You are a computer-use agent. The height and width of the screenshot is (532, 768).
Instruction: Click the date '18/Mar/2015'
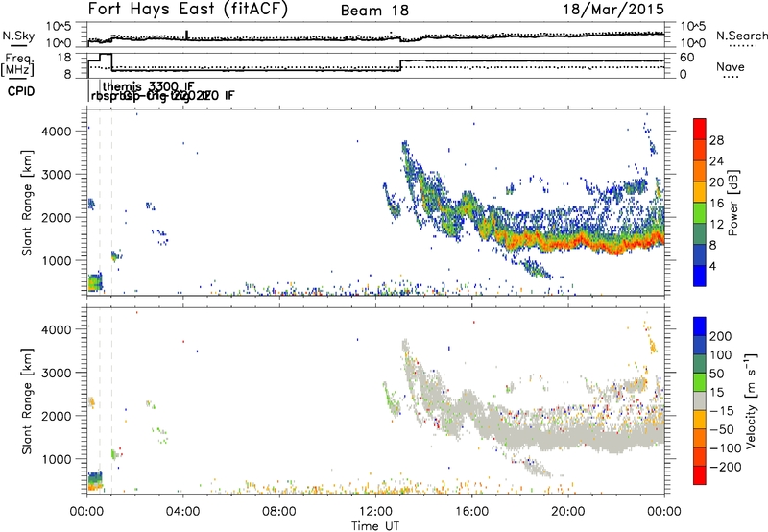pyautogui.click(x=613, y=10)
